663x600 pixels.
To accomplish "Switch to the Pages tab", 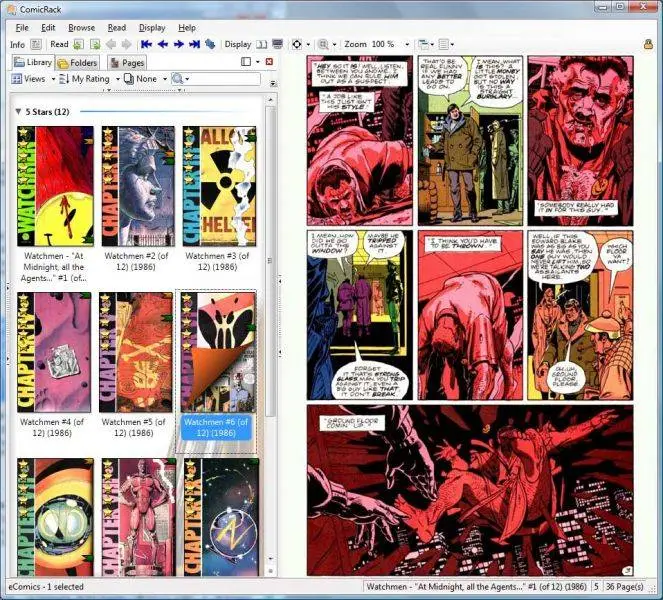I will coord(127,63).
